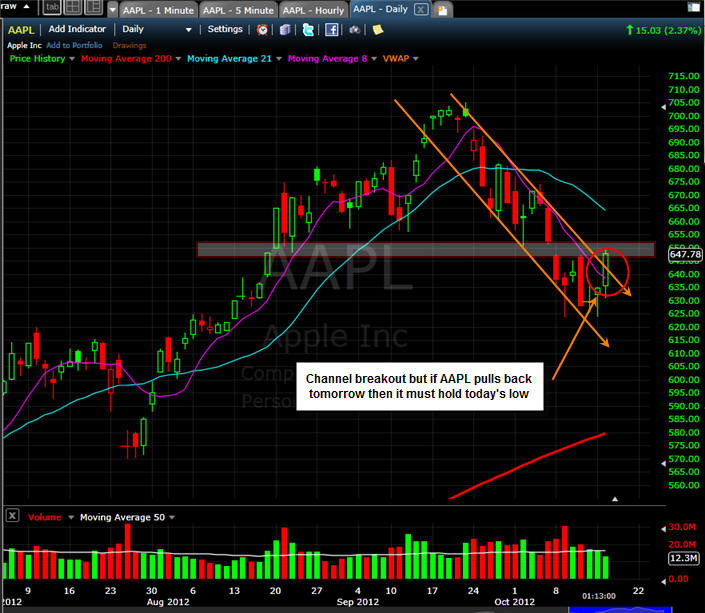Select the AAPL - Daily tab
The width and height of the screenshot is (705, 613).
[x=380, y=9]
